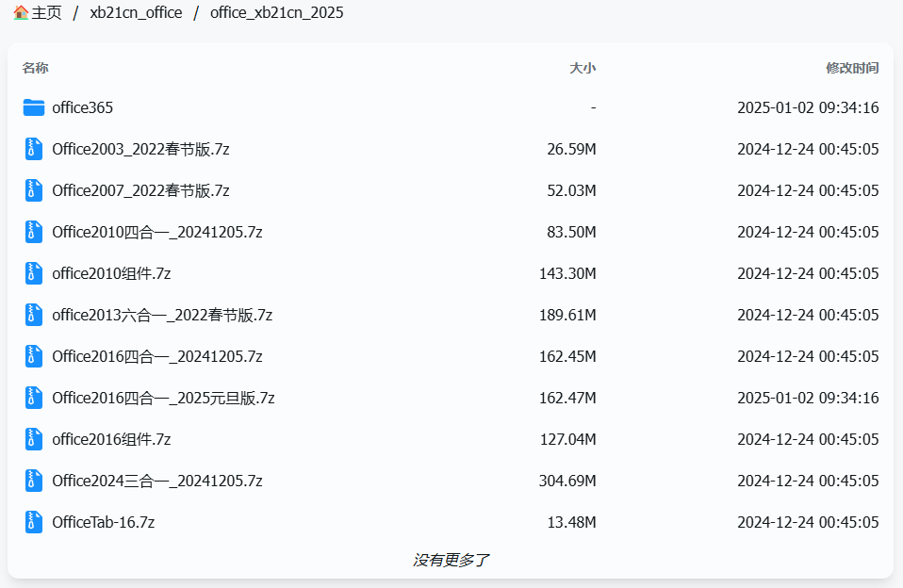Select size value 162.45M
Image resolution: width=903 pixels, height=588 pixels.
pyautogui.click(x=567, y=356)
